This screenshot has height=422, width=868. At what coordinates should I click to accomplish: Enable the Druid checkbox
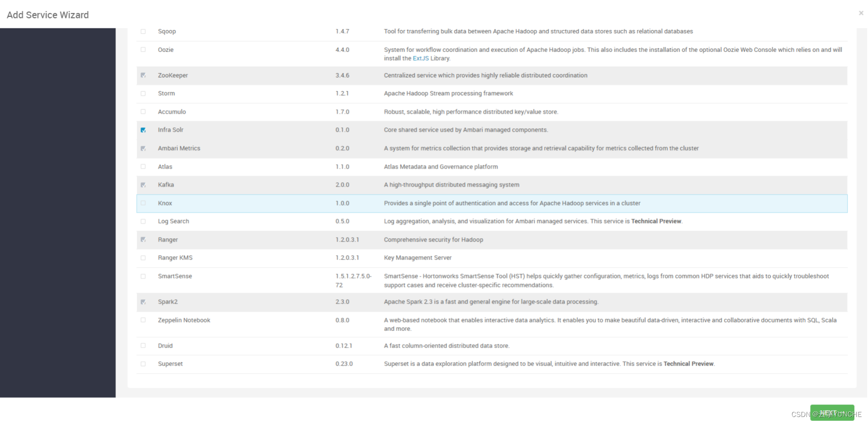pyautogui.click(x=143, y=346)
